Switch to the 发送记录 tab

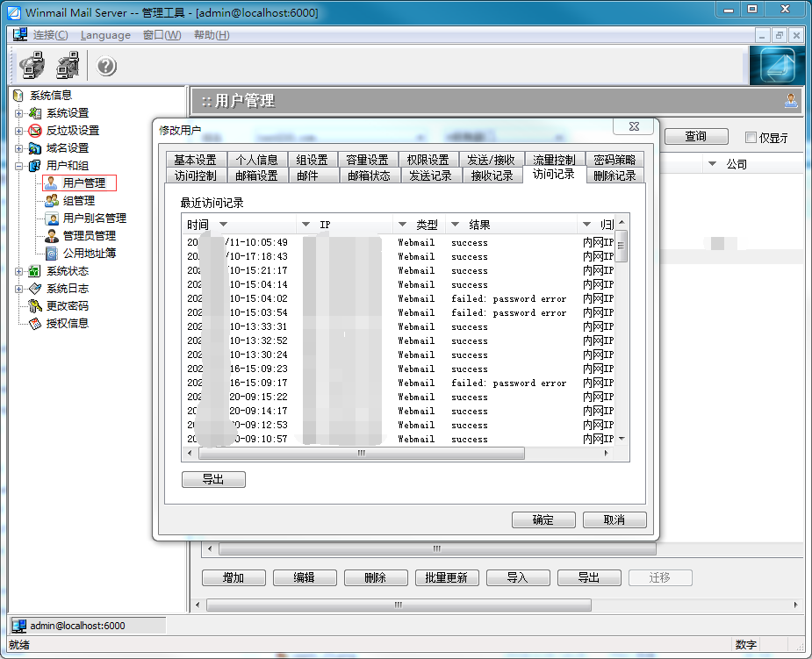click(430, 175)
